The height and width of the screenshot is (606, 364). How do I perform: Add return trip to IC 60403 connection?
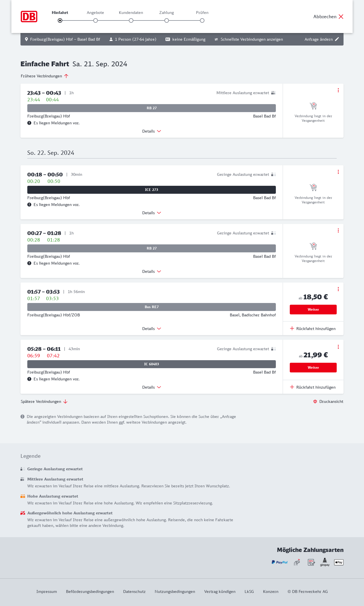pos(313,387)
